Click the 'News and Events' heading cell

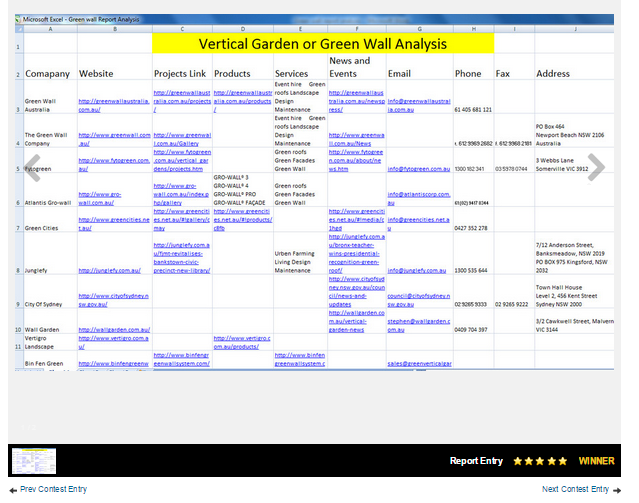[x=357, y=66]
